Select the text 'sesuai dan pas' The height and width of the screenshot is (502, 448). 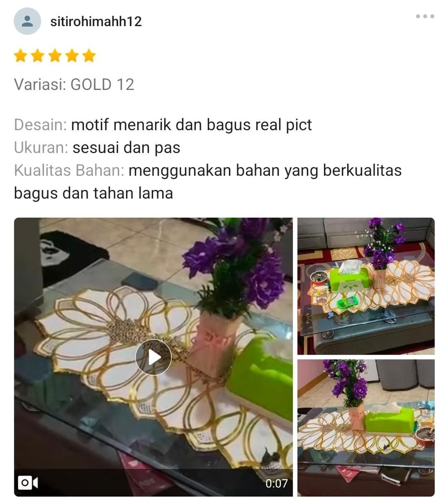click(x=126, y=148)
